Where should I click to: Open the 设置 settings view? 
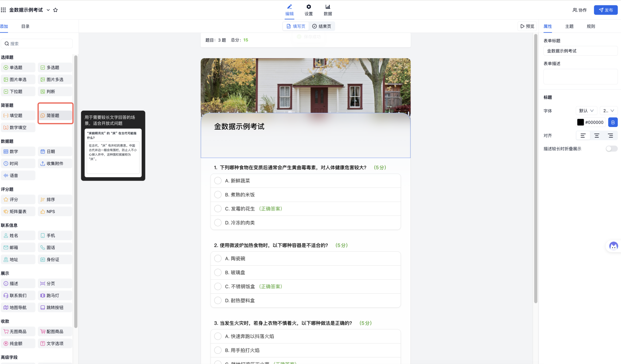308,10
